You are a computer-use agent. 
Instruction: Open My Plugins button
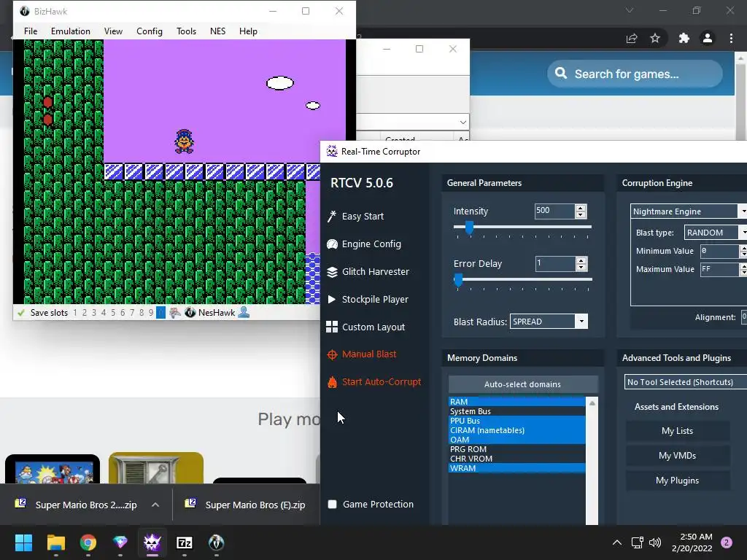(x=677, y=481)
